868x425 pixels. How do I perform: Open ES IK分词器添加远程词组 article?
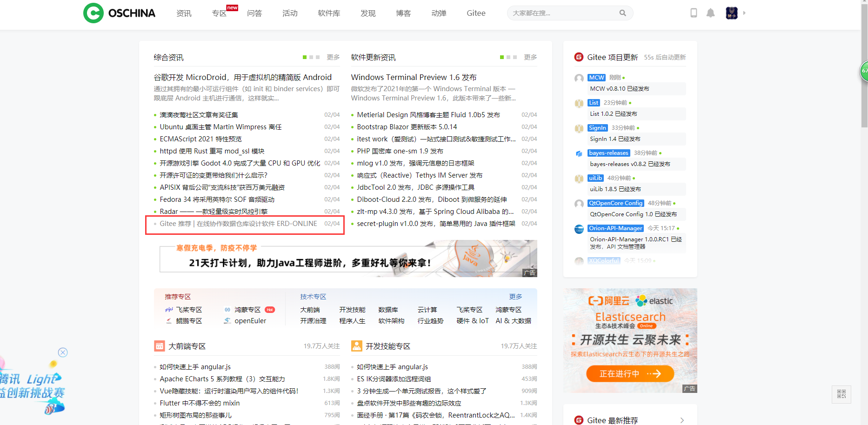coord(394,379)
